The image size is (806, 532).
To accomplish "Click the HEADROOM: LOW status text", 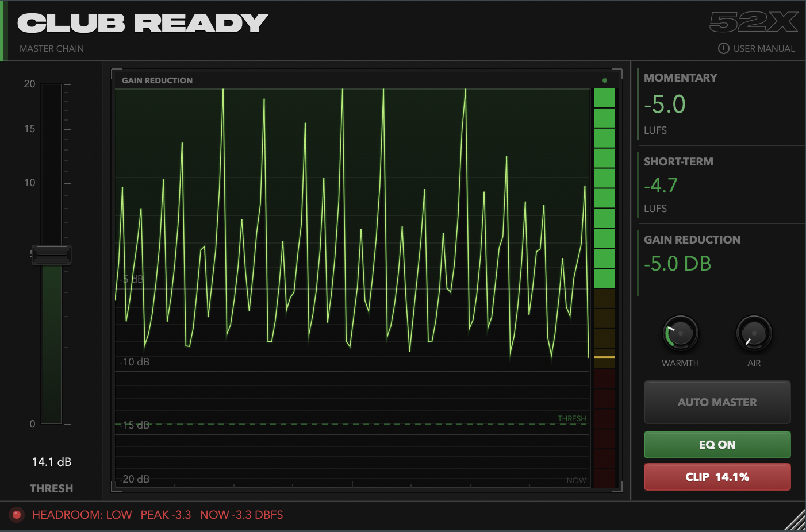I will point(82,515).
